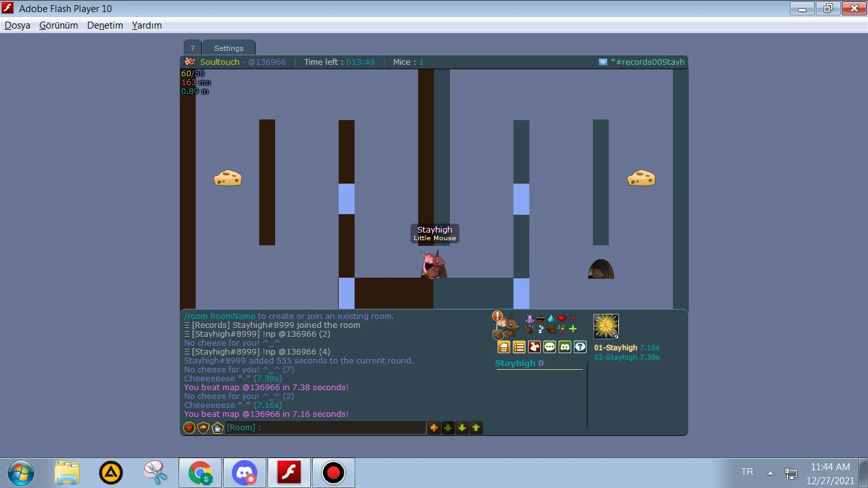Open File Explorer from the taskbar
Viewport: 868px width, 488px height.
[67, 473]
